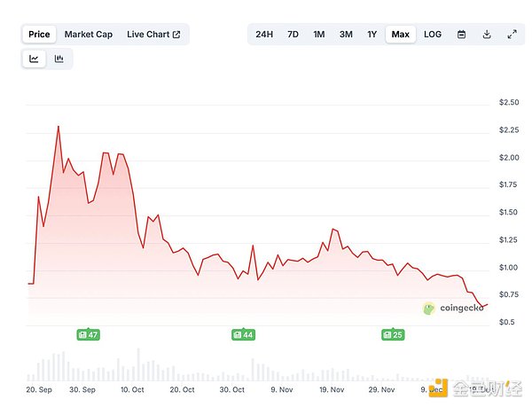The image size is (532, 407).
Task: Open the calendar date range picker
Action: tap(461, 35)
